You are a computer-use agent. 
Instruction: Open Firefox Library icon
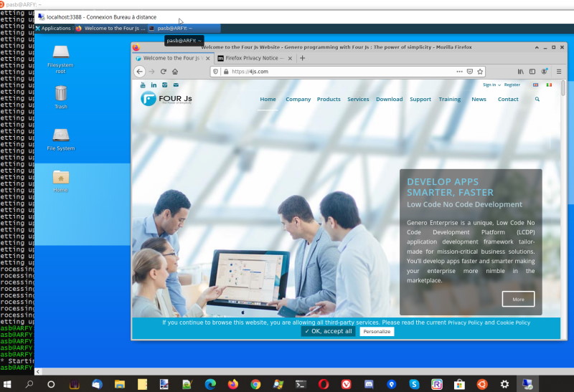coord(520,72)
